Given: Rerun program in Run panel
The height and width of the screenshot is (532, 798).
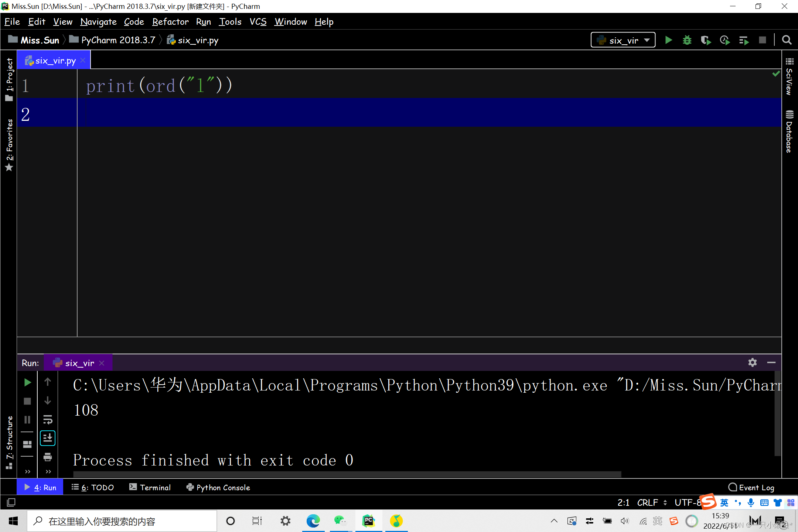Looking at the screenshot, I should (x=27, y=382).
